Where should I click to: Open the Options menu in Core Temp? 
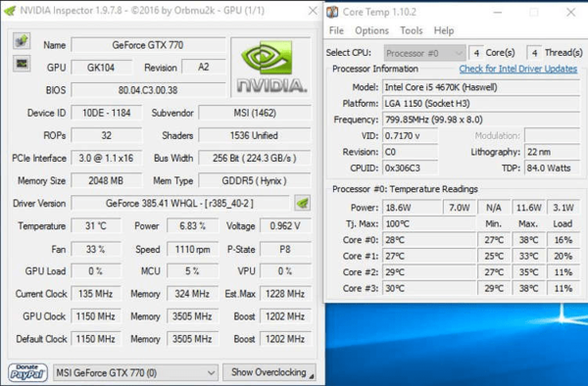(371, 30)
